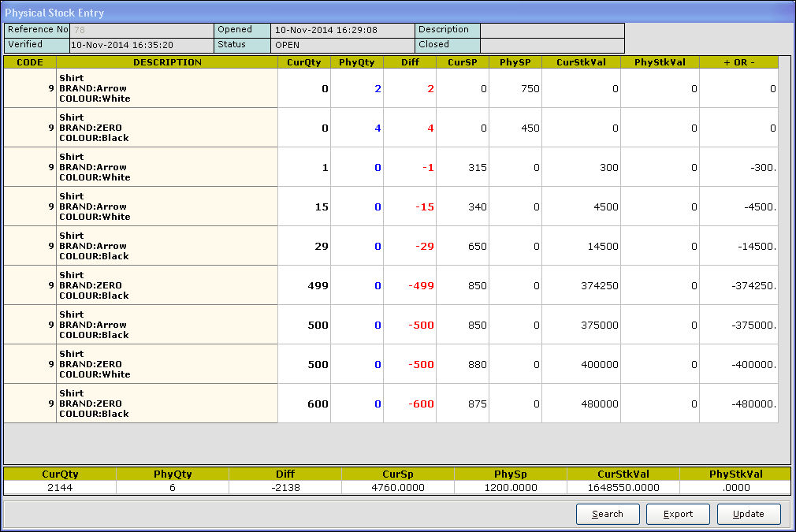This screenshot has width=796, height=532.
Task: Click CurStkVal value 4500
Action: point(582,206)
